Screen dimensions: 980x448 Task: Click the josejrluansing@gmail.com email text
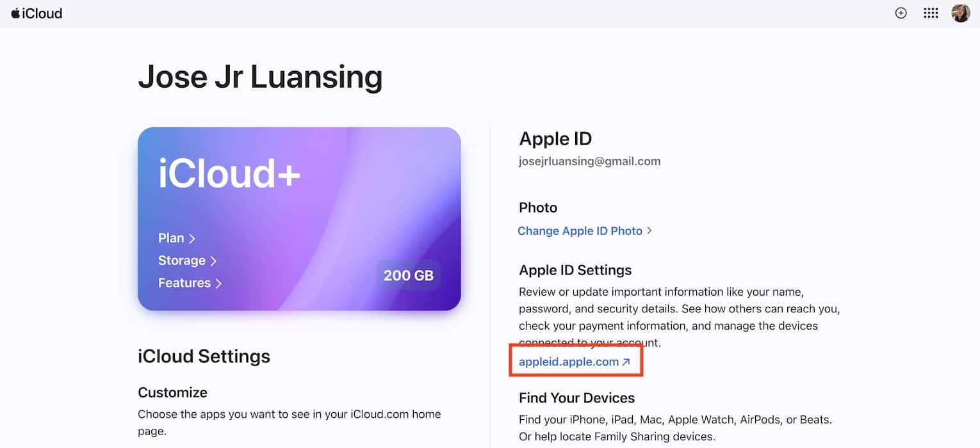pyautogui.click(x=589, y=161)
